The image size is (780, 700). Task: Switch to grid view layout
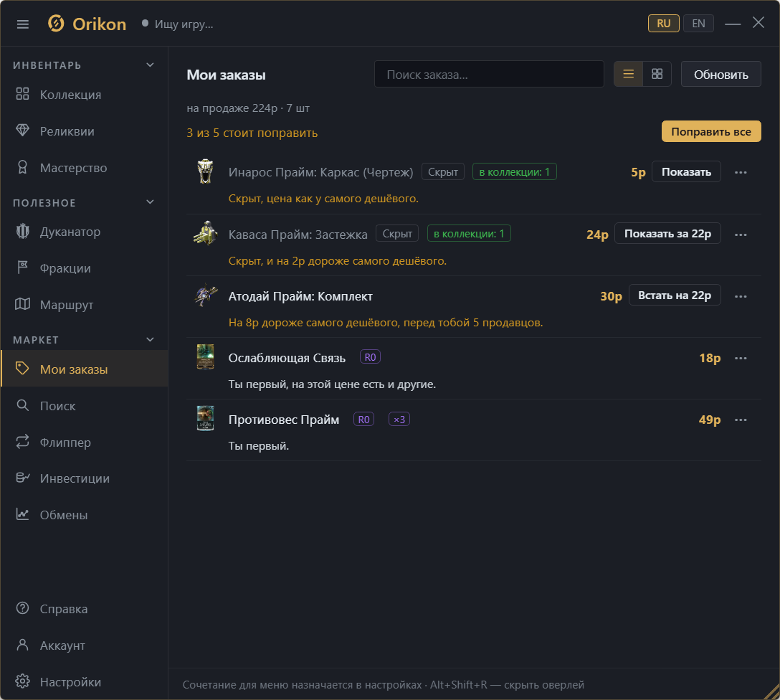click(657, 74)
